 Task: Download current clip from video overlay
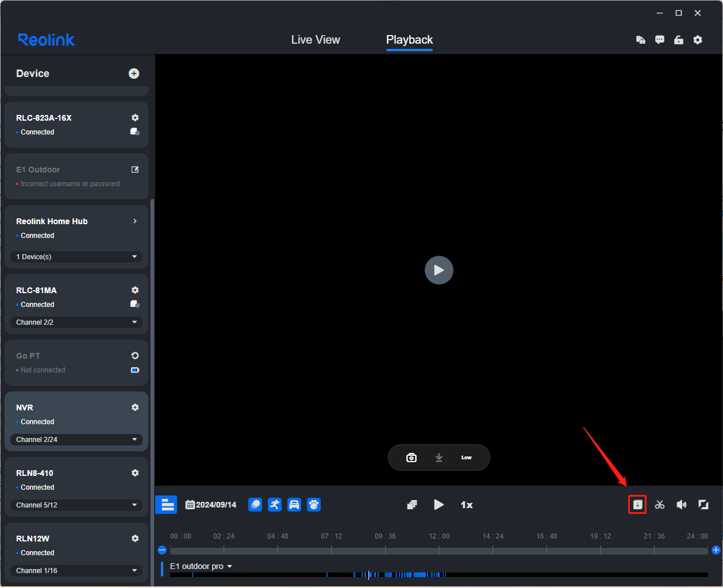coord(439,458)
